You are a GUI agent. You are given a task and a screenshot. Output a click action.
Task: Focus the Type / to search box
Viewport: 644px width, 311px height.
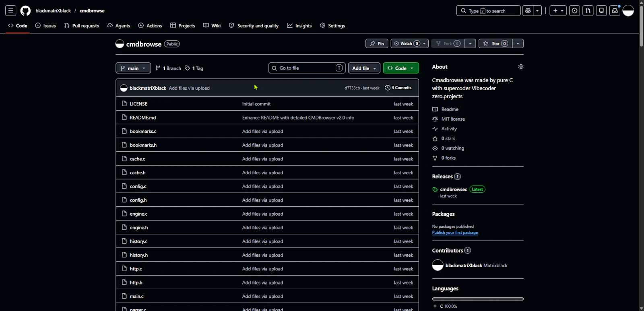point(488,11)
